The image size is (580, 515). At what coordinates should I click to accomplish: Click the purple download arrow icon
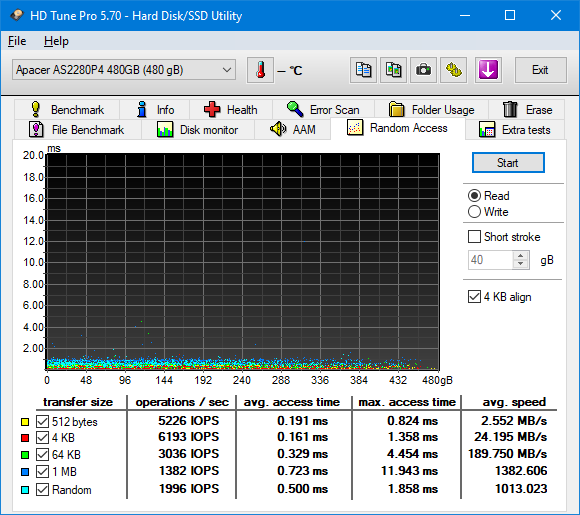pyautogui.click(x=488, y=70)
